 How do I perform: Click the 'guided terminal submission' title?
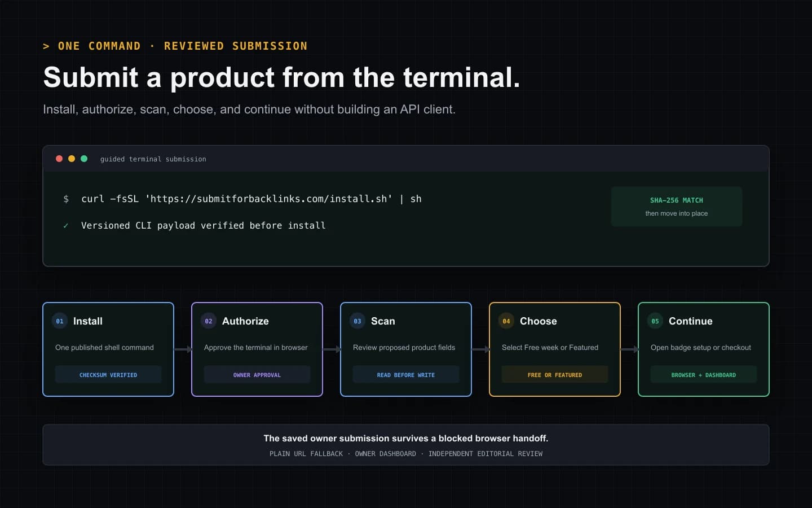[153, 159]
